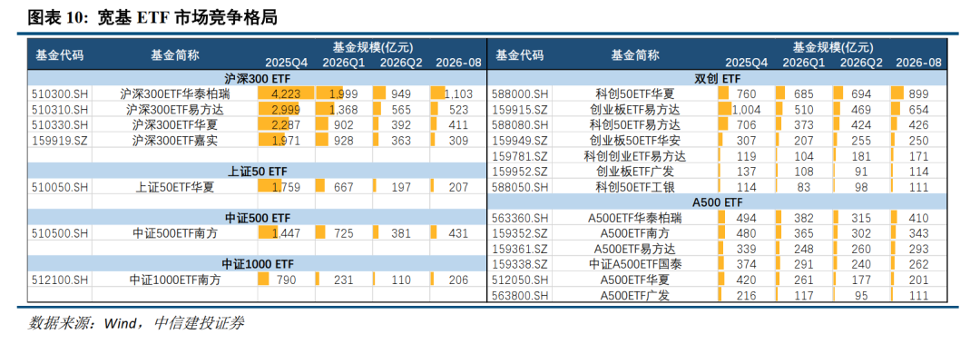Screen dimensions: 980x344
Task: Select the 沪深300 ETF section header
Action: click(258, 78)
